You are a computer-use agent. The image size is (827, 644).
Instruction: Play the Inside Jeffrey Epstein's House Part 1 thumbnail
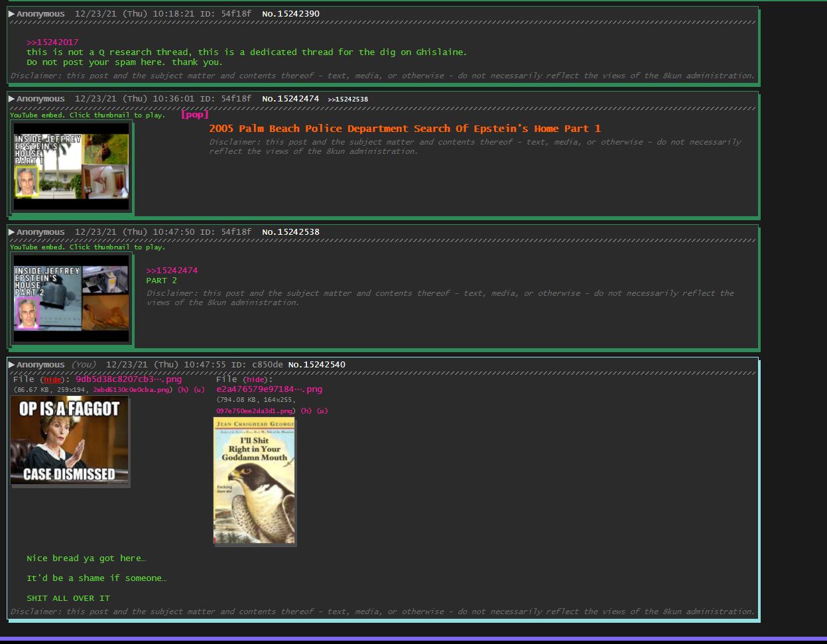[x=72, y=167]
